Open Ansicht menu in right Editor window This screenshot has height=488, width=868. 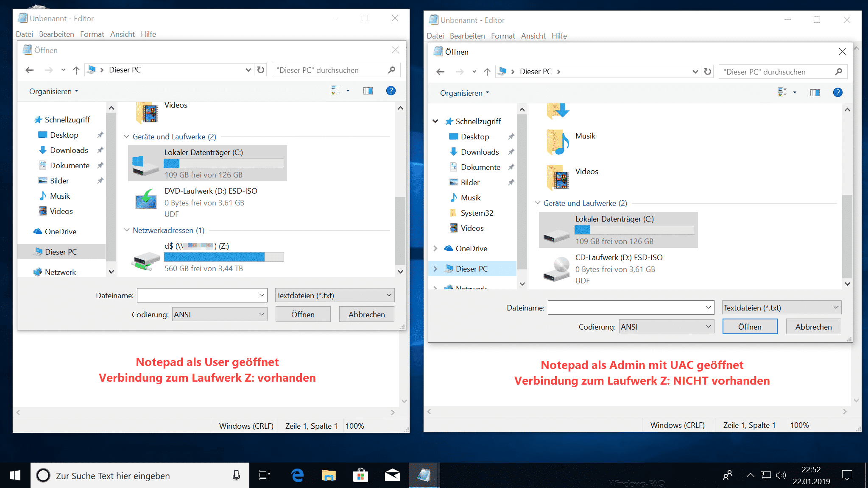(533, 36)
